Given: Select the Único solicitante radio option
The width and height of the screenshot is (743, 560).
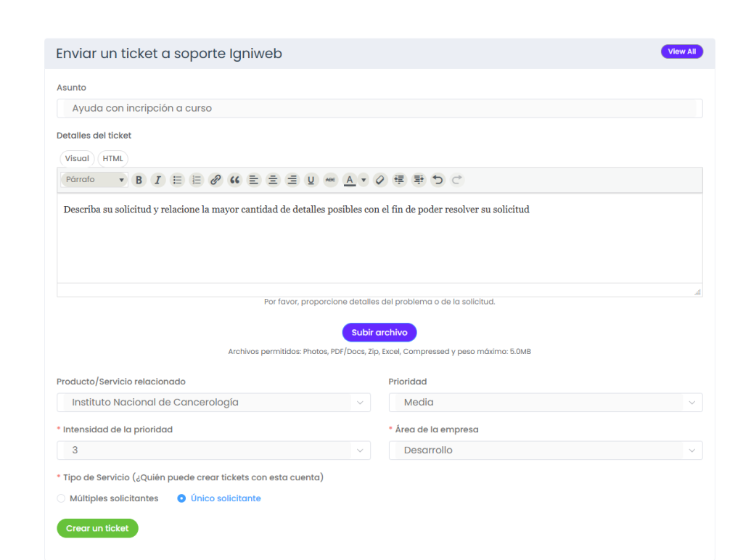Looking at the screenshot, I should click(x=181, y=498).
